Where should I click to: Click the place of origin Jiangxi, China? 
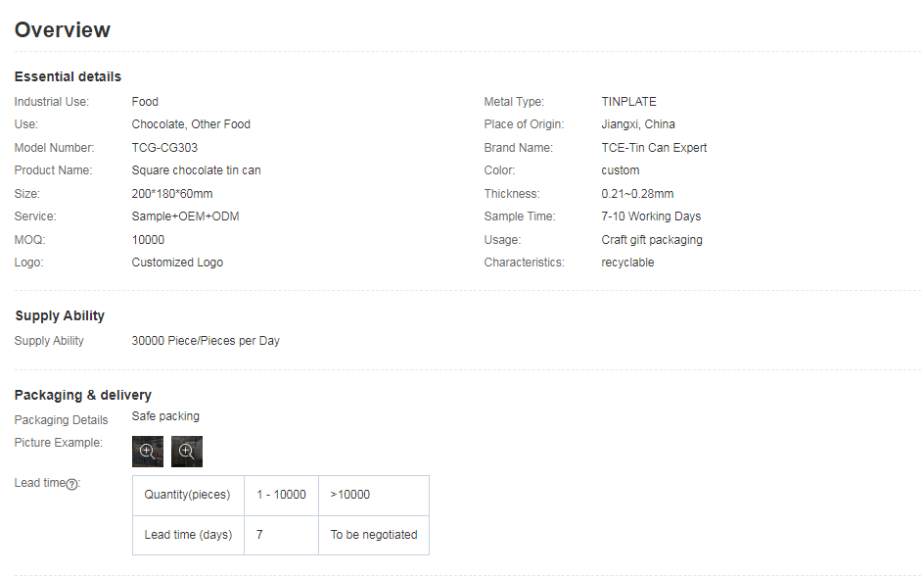tap(638, 124)
